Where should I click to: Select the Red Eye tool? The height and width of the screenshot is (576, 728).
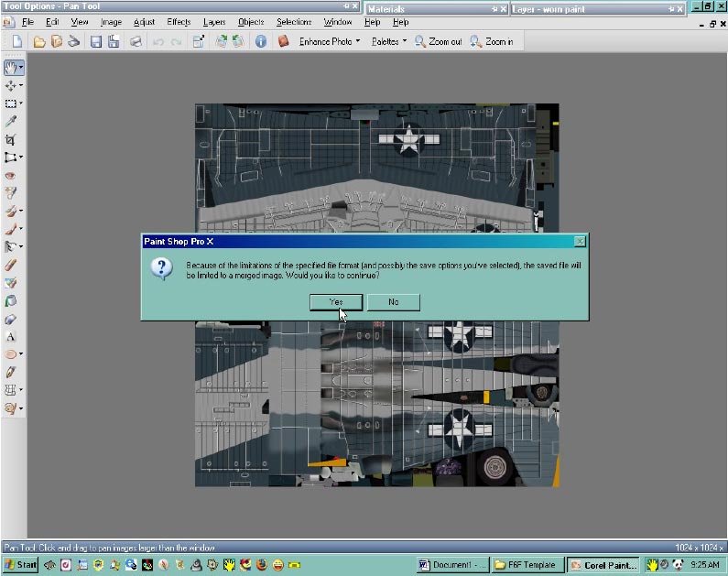point(11,175)
